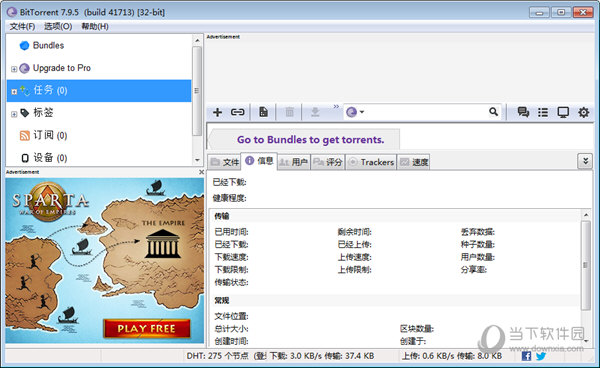Click the sidebar scroll down arrow
600x368 pixels.
(197, 160)
